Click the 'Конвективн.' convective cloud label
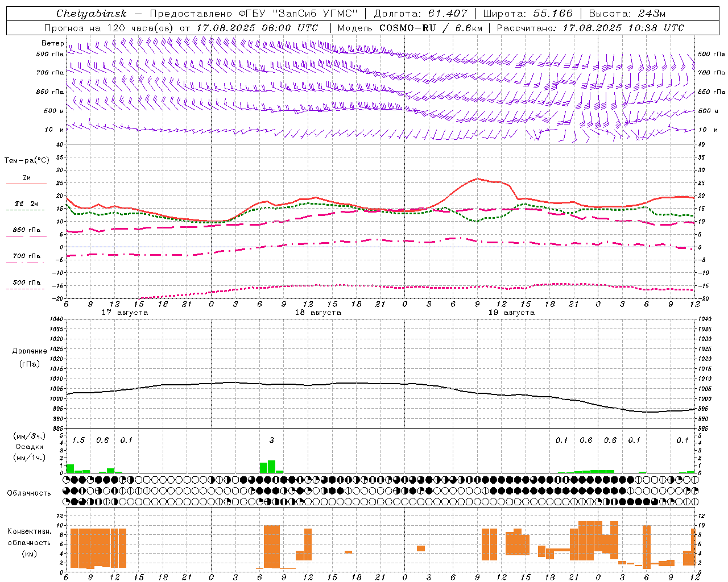 29,531
